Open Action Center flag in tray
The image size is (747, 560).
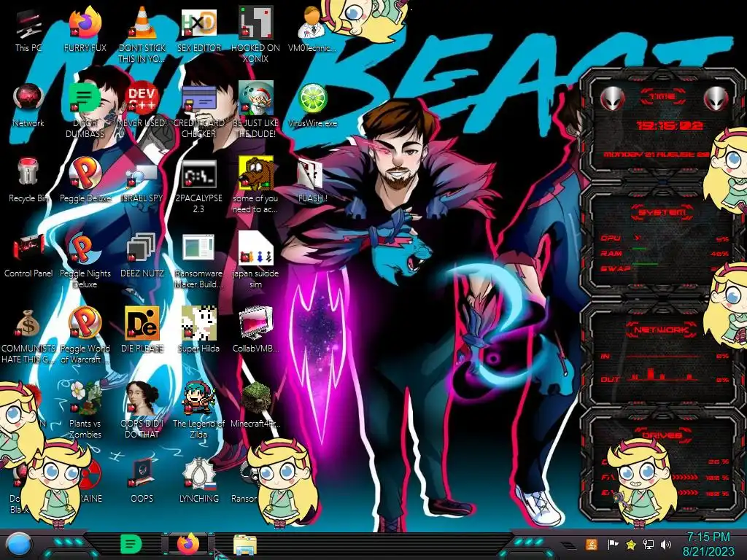tap(613, 544)
